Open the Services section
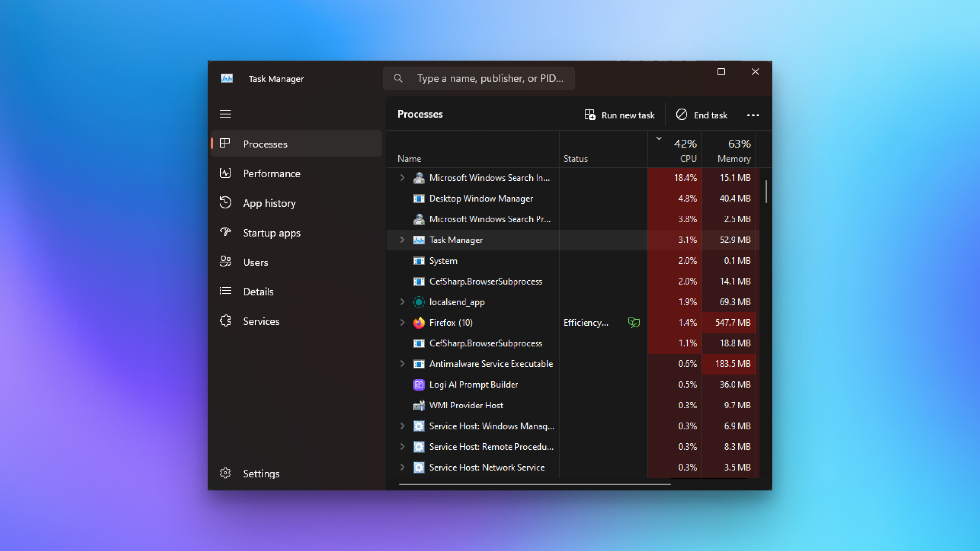Screen dimensions: 980x551 tap(261, 321)
